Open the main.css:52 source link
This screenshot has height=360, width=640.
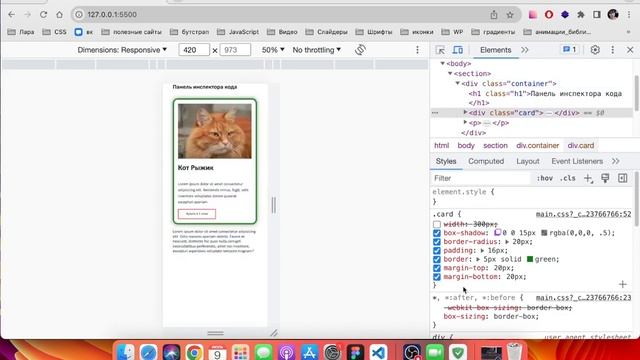(x=583, y=214)
